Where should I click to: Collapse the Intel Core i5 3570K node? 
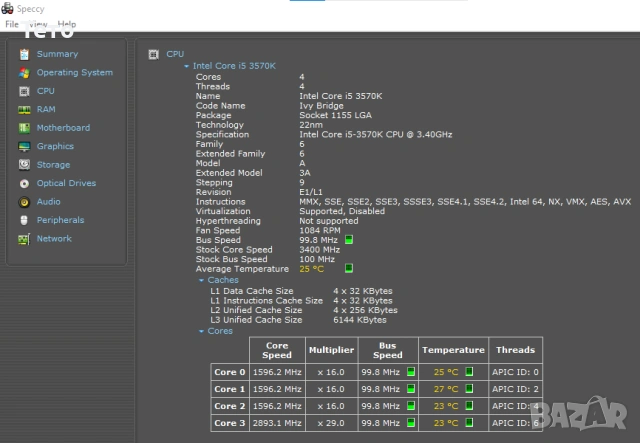click(x=187, y=66)
